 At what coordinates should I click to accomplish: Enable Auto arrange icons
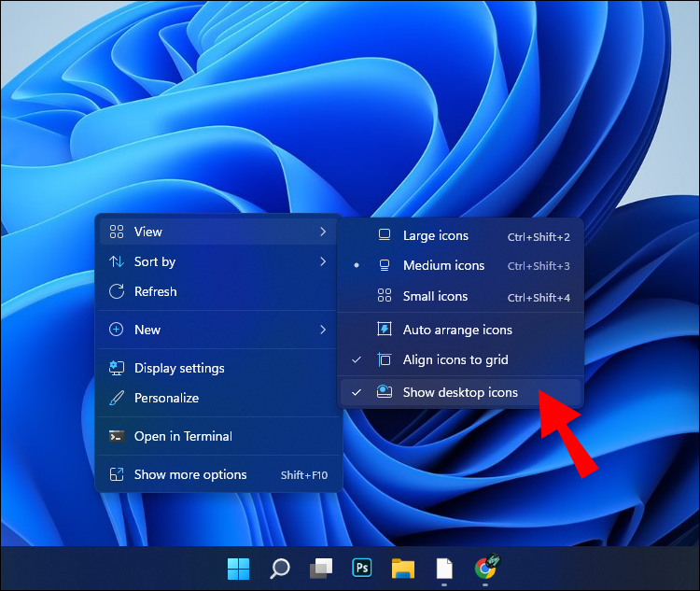(x=457, y=330)
